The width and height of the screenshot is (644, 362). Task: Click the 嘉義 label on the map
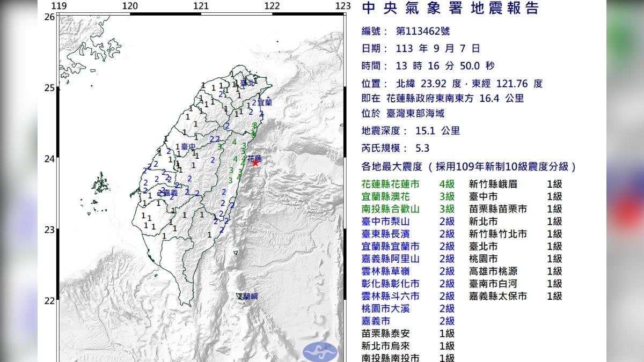click(x=170, y=193)
